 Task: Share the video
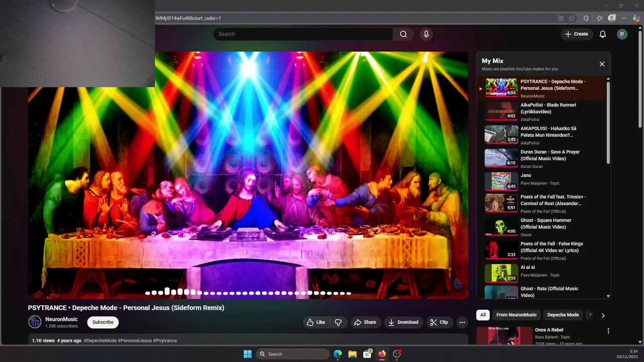coord(365,322)
